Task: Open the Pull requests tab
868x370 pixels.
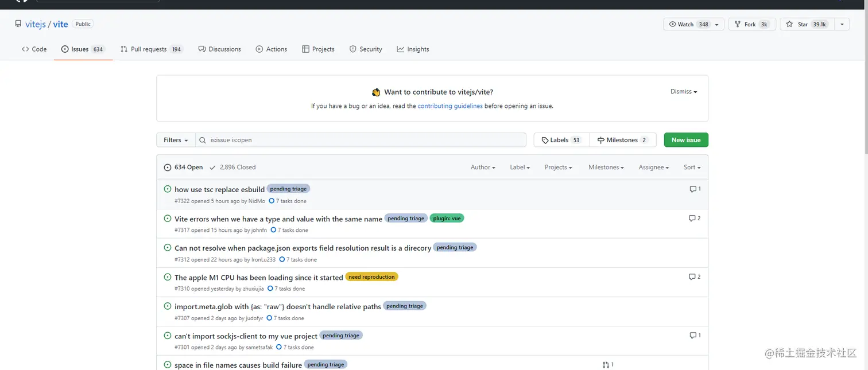Action: tap(152, 49)
